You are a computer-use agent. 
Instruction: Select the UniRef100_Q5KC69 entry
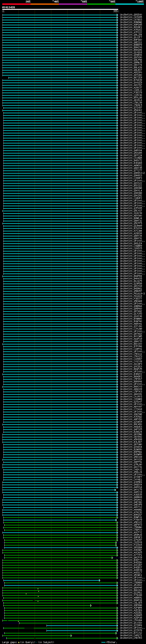point(131,457)
